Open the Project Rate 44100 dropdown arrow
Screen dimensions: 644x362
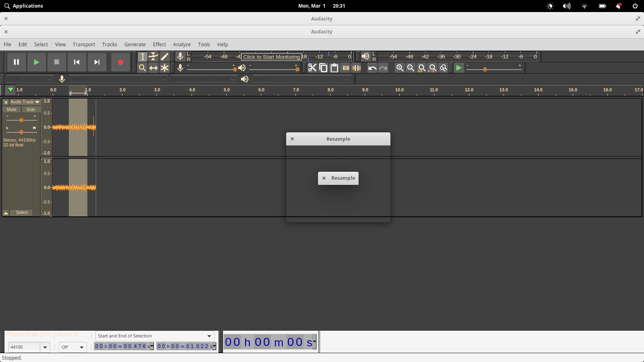coord(45,347)
